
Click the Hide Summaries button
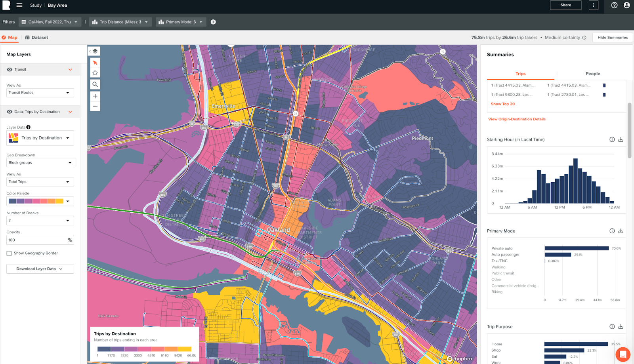click(x=612, y=37)
